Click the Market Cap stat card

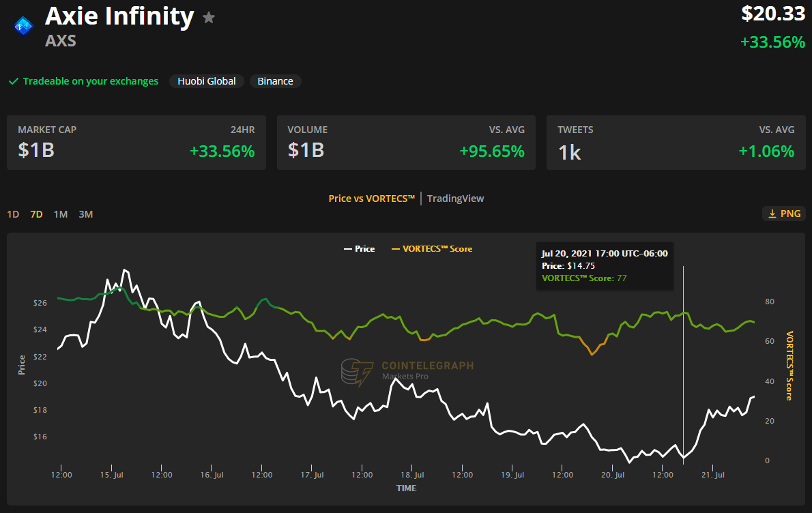pyautogui.click(x=136, y=143)
